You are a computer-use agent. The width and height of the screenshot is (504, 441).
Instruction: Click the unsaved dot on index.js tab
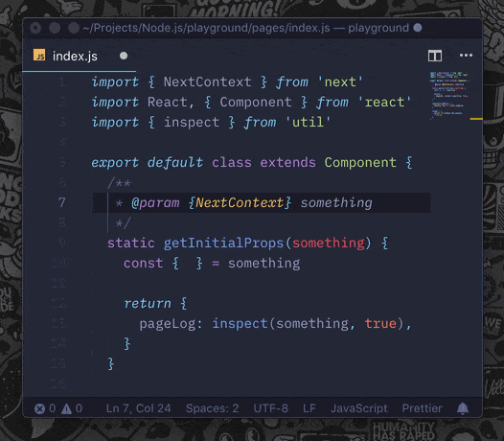coord(124,56)
